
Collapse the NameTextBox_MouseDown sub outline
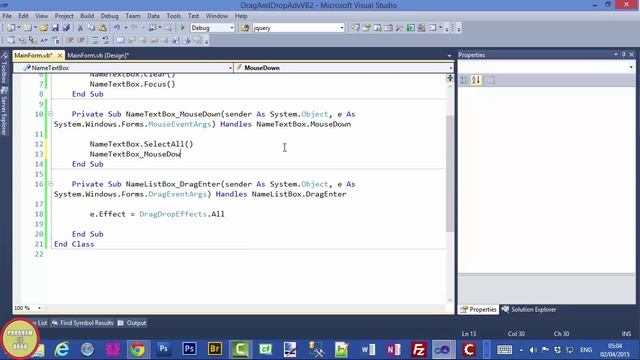[51, 114]
